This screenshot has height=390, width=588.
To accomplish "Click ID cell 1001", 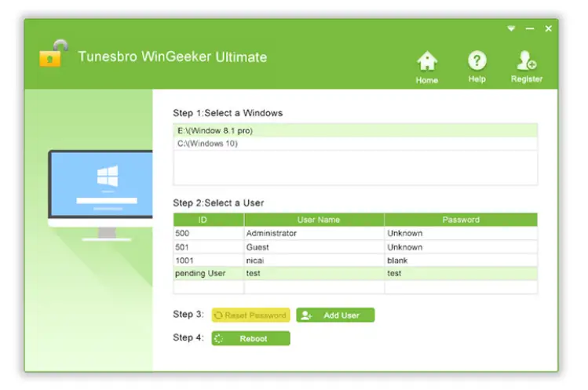I will click(209, 261).
